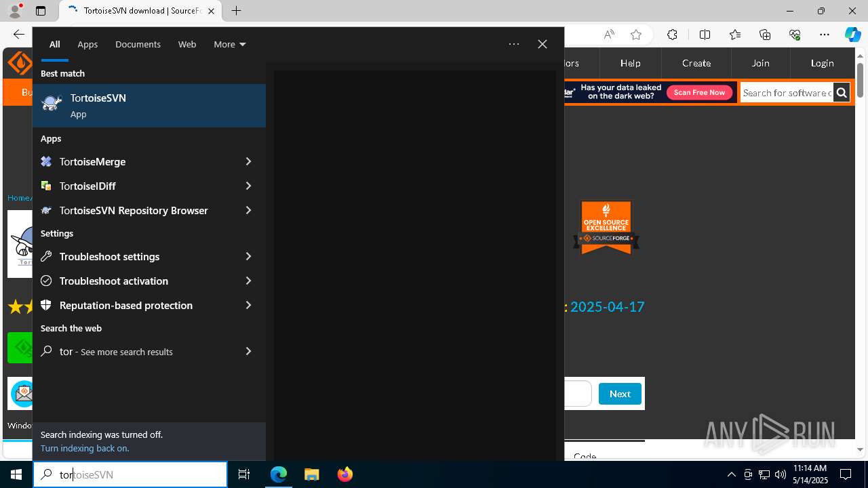The width and height of the screenshot is (868, 488).
Task: Click the Edge profile avatar icon
Action: pyautogui.click(x=15, y=11)
